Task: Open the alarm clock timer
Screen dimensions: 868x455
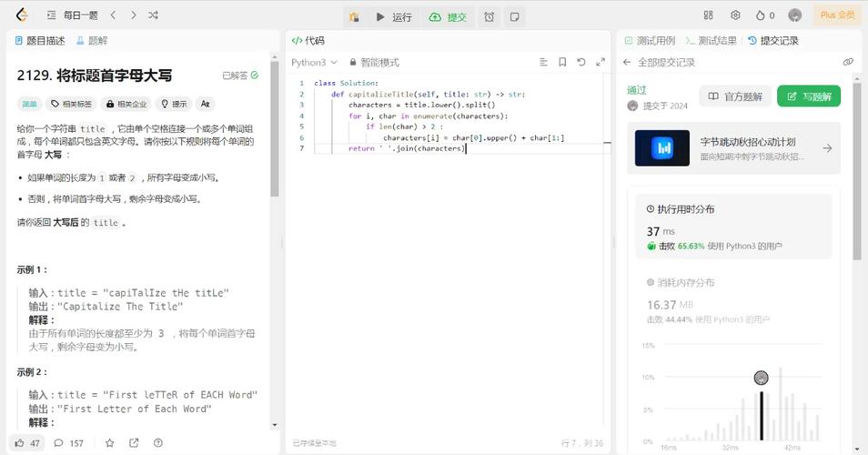Action: tap(490, 17)
